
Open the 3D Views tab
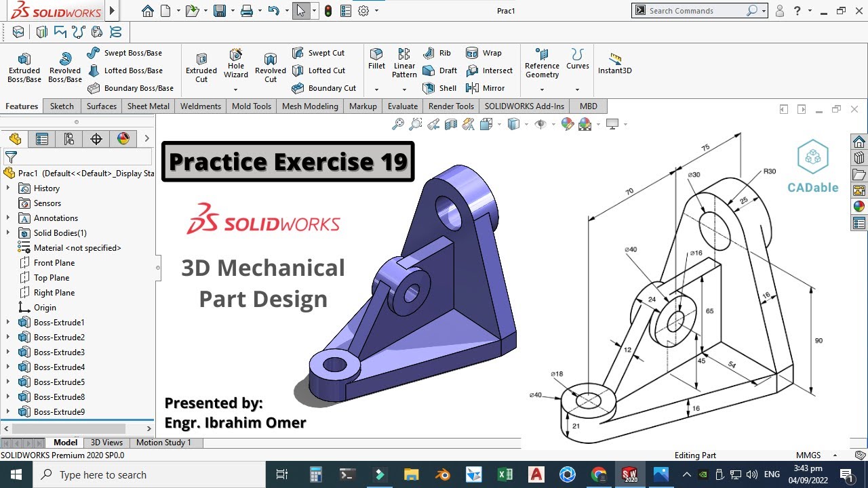pos(107,443)
